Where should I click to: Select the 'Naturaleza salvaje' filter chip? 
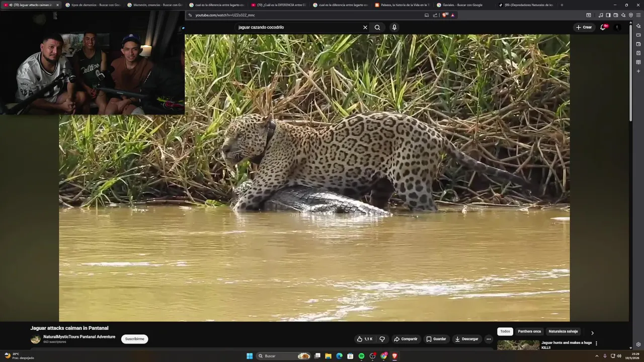(563, 331)
